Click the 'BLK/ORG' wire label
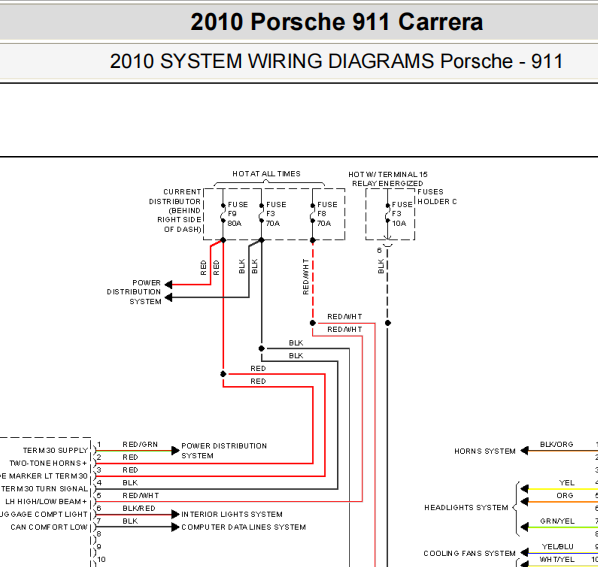598x567 pixels. 556,445
